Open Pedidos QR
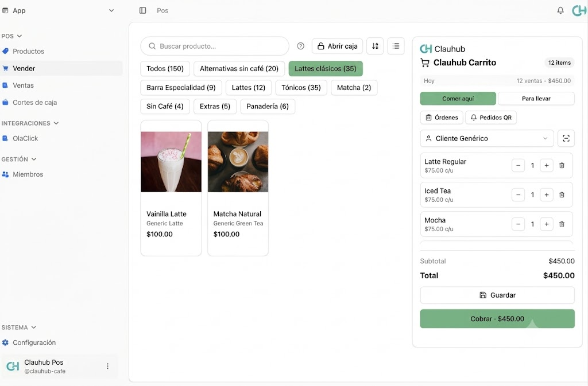This screenshot has width=588, height=386. pyautogui.click(x=491, y=118)
